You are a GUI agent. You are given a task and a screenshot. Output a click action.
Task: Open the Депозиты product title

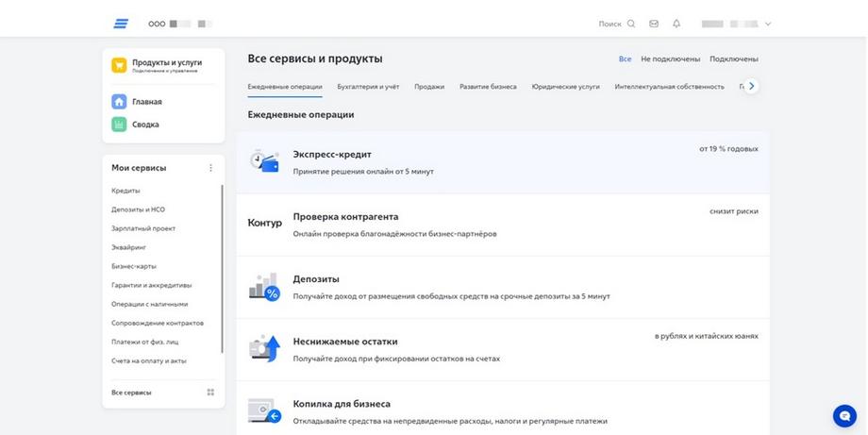tap(316, 279)
